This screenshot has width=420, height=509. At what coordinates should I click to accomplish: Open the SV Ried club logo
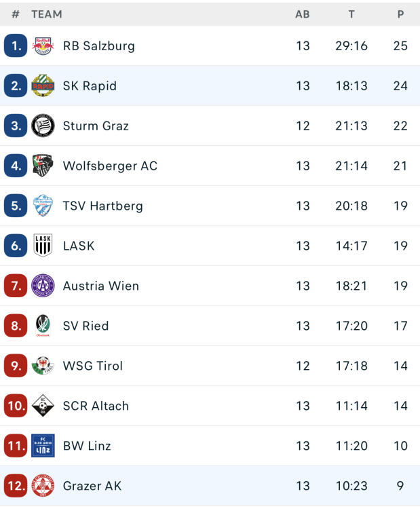pos(43,326)
